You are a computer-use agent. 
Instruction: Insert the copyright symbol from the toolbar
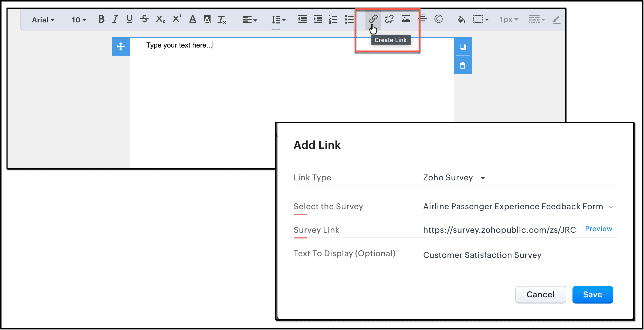(x=438, y=19)
